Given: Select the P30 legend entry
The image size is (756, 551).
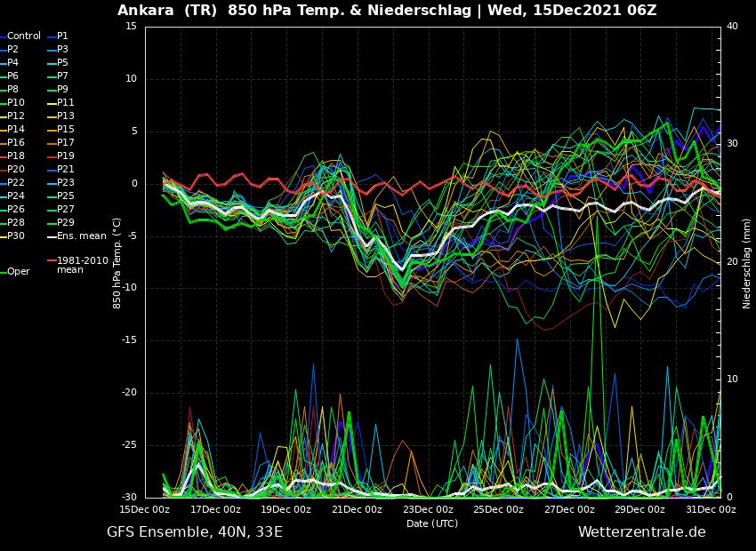Looking at the screenshot, I should [x=12, y=236].
